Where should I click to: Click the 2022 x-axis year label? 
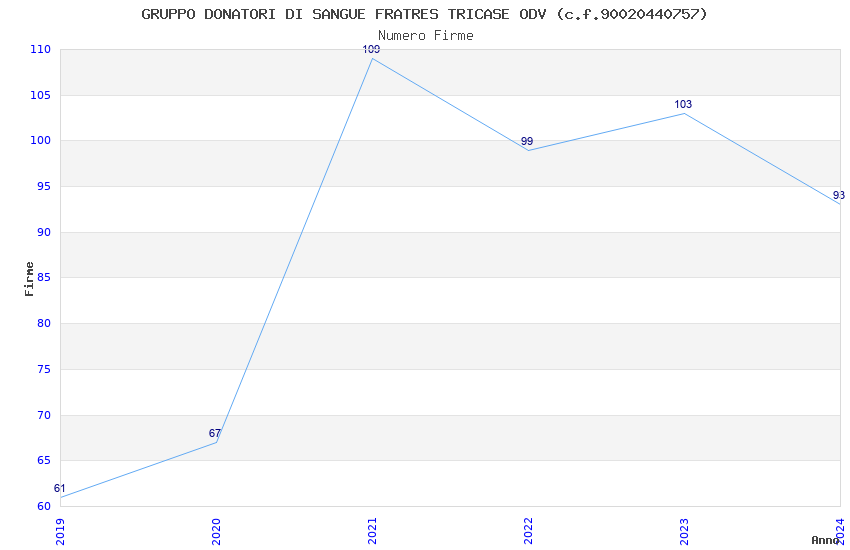click(x=528, y=532)
